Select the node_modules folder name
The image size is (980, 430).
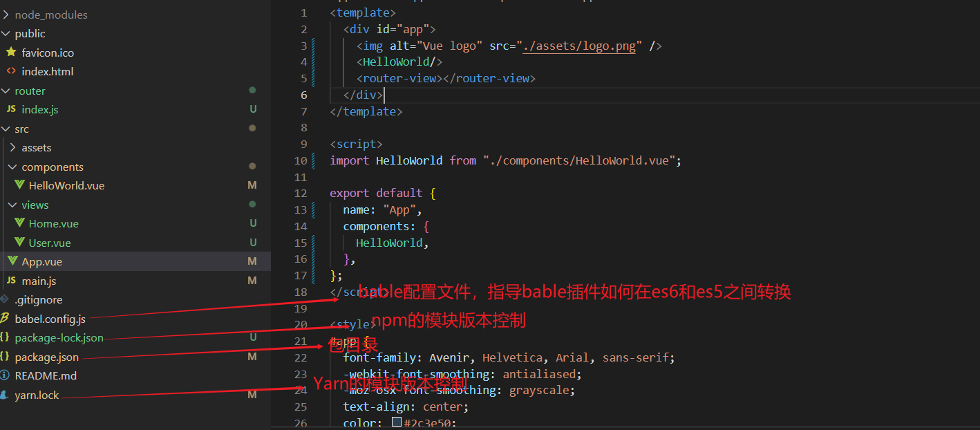click(x=51, y=15)
